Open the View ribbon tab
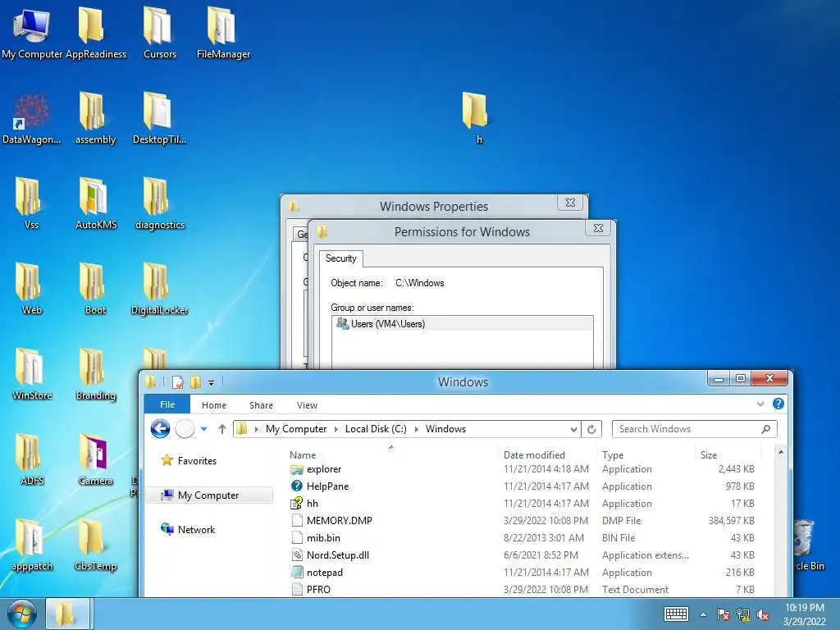840x630 pixels. point(307,405)
